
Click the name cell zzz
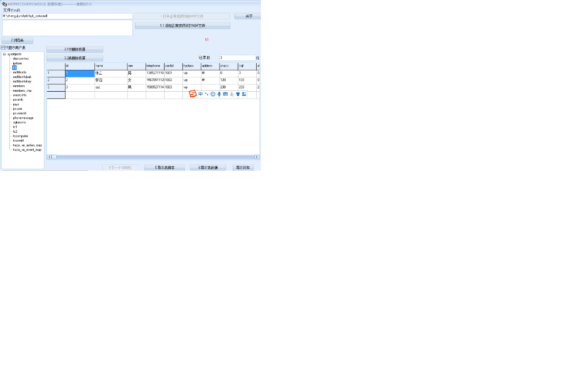[111, 87]
